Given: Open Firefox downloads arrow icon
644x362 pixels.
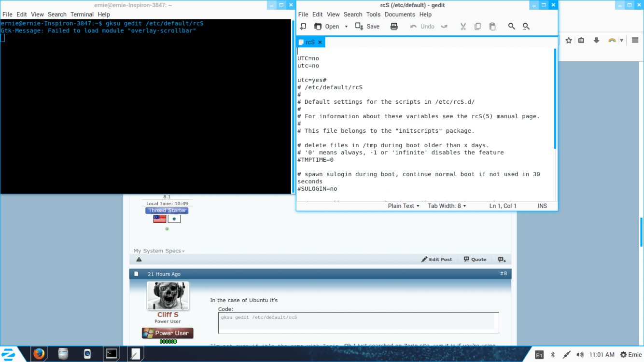Looking at the screenshot, I should coord(596,41).
